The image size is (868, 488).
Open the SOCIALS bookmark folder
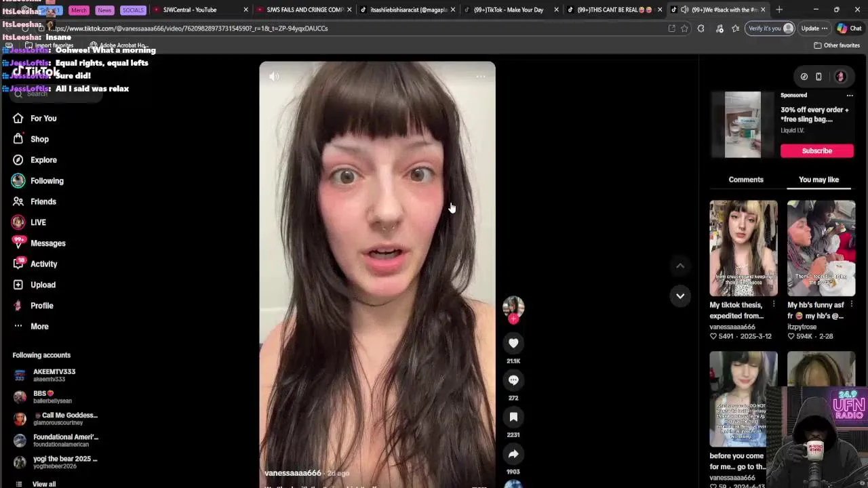point(133,10)
